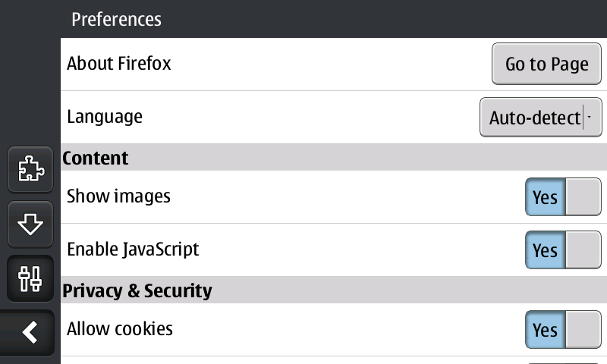Click the Allow cookies label text
This screenshot has width=607, height=364.
[120, 329]
